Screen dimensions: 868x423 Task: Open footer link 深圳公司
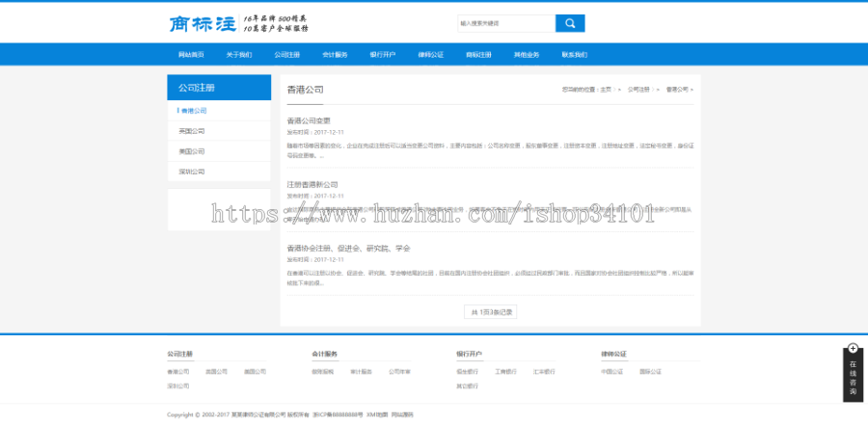click(x=178, y=386)
